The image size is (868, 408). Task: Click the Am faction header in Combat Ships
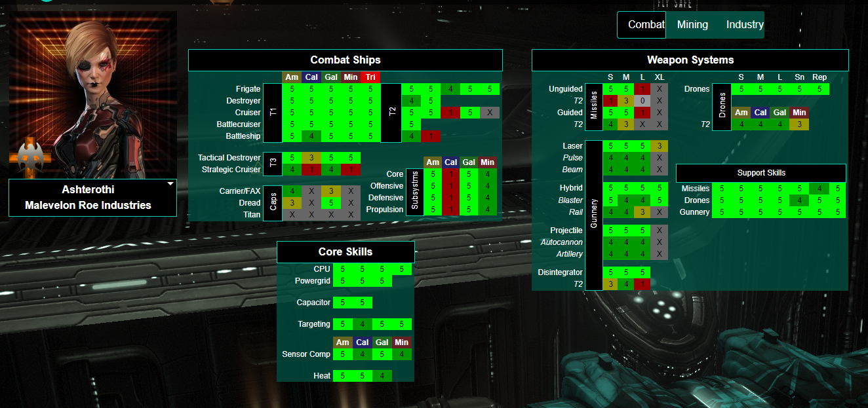tap(292, 77)
